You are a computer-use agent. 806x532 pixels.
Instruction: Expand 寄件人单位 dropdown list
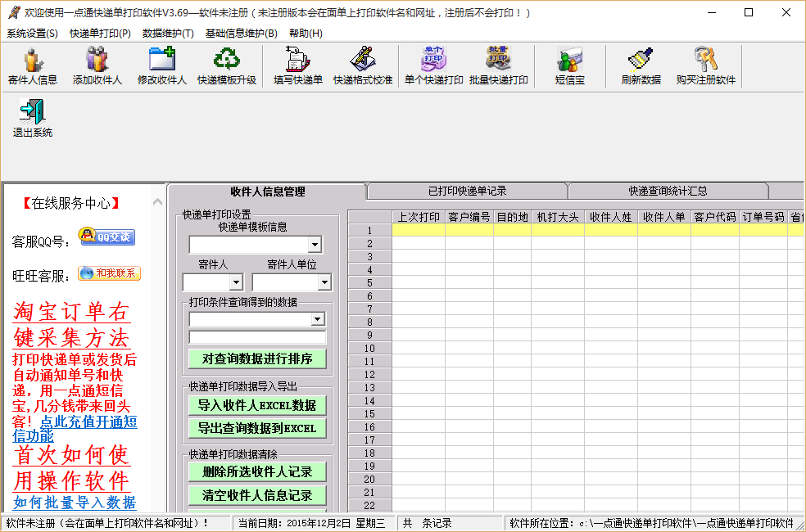pyautogui.click(x=324, y=282)
